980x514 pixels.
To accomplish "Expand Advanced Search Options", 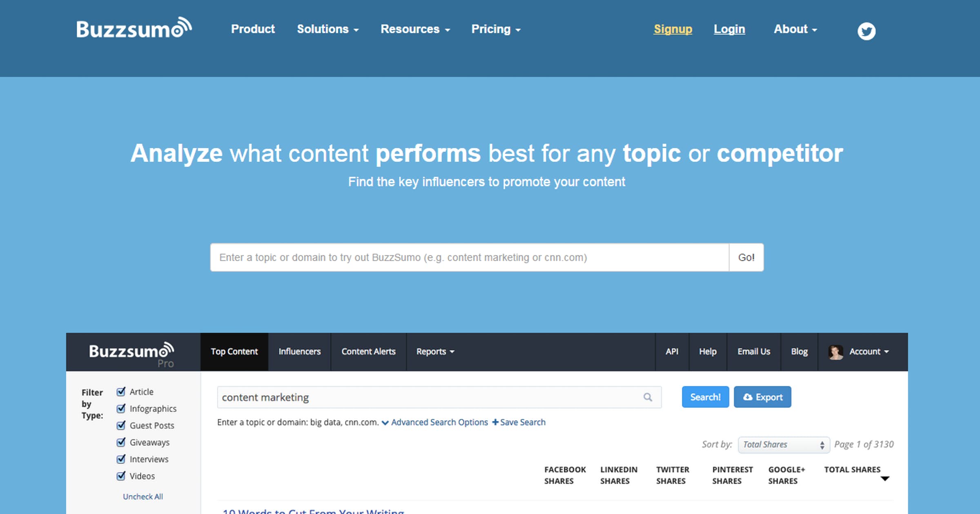I will [x=435, y=422].
